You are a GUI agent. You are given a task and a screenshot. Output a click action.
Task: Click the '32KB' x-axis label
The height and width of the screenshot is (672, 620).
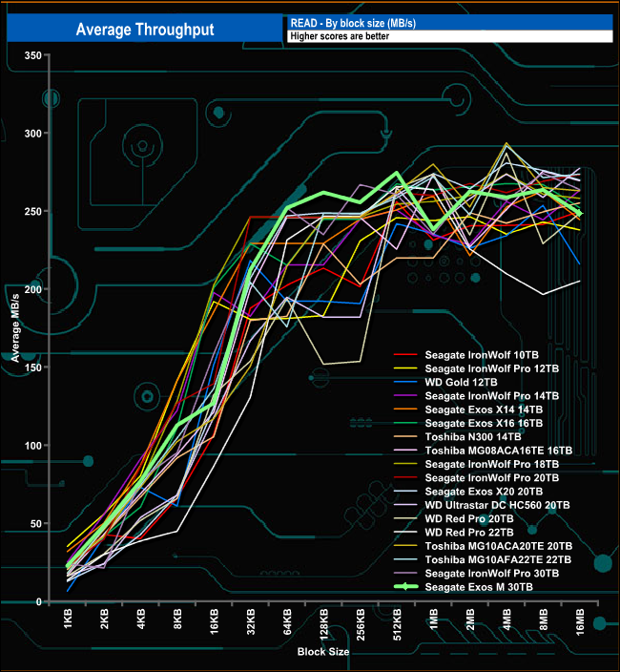pos(251,621)
